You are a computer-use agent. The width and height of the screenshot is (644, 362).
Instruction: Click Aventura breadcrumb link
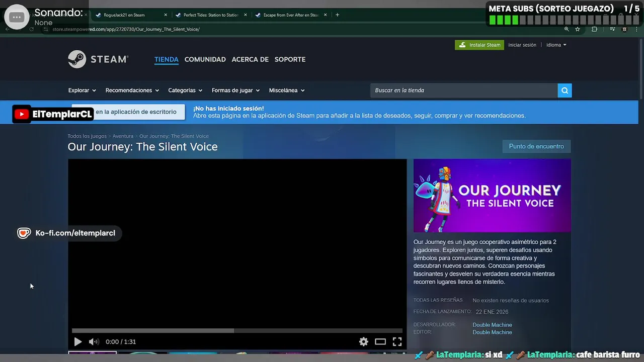tap(123, 136)
